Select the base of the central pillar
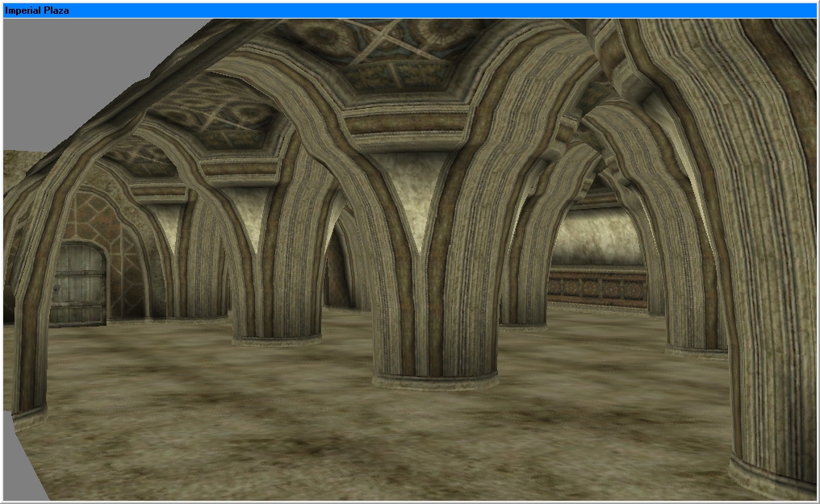 [435, 381]
